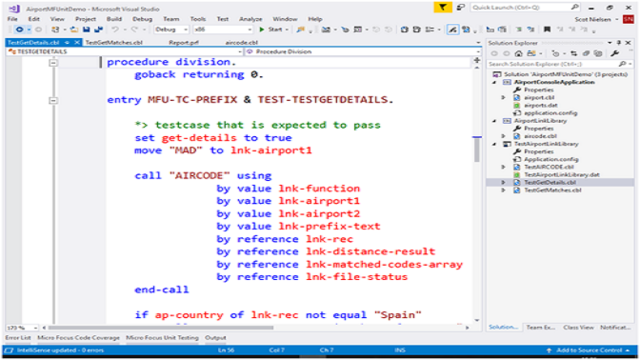Viewport: 640px width, 360px height.
Task: Click the Open File folder icon
Action: pyautogui.click(x=74, y=29)
